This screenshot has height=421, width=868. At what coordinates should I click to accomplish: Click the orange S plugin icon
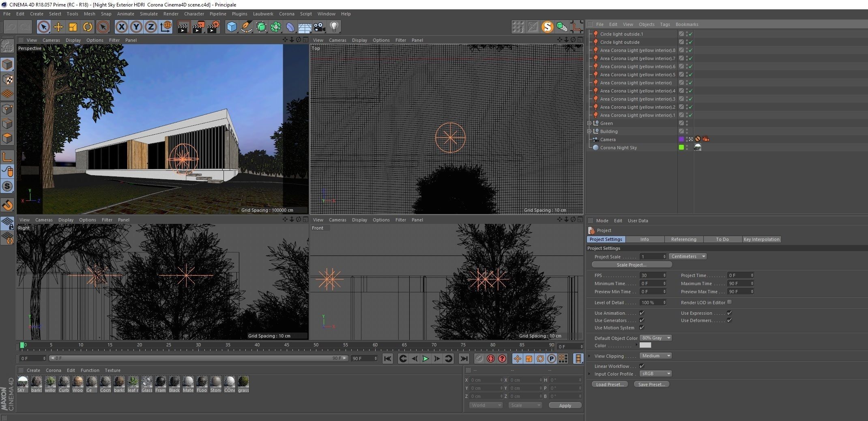[x=548, y=27]
